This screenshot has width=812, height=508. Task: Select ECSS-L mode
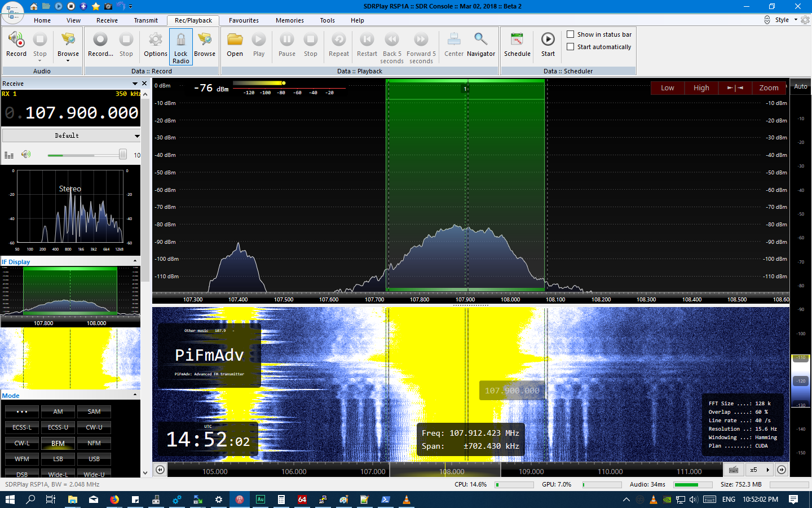pyautogui.click(x=22, y=427)
